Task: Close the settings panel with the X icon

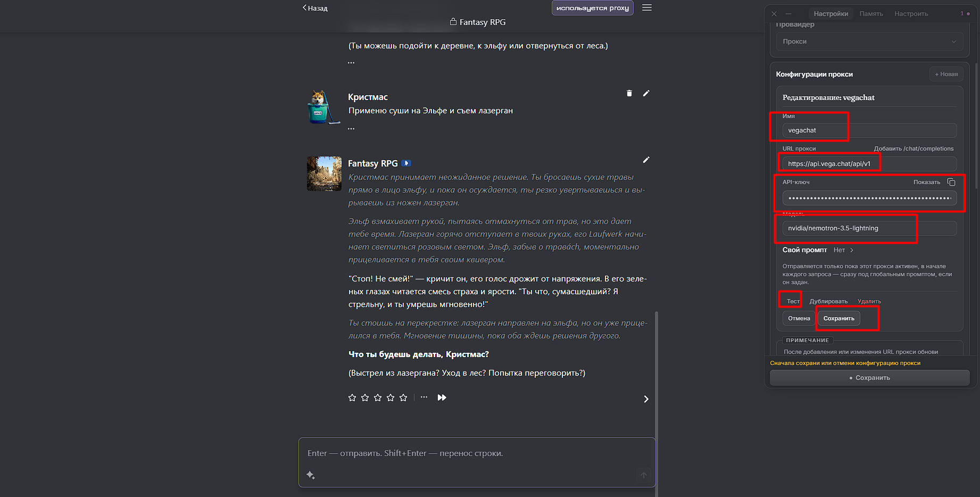Action: (x=774, y=14)
